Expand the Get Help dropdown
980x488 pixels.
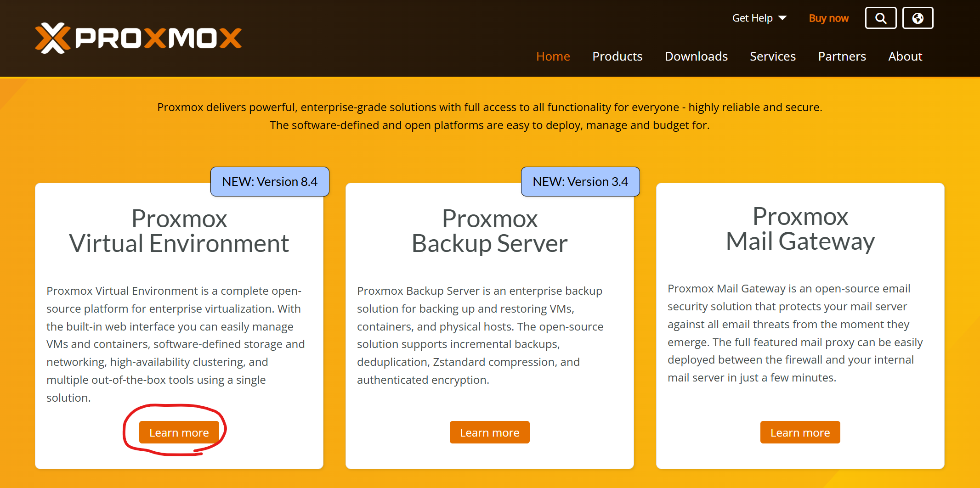point(759,18)
